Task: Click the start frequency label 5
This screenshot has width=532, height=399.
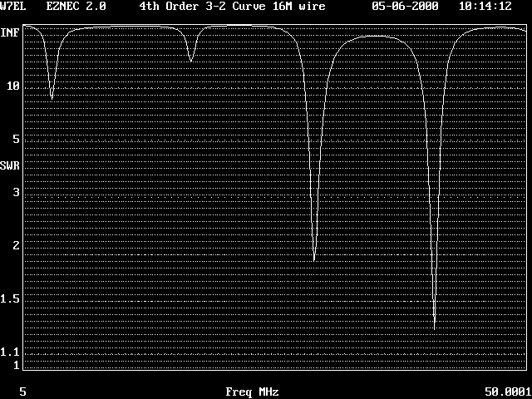Action: pyautogui.click(x=22, y=392)
